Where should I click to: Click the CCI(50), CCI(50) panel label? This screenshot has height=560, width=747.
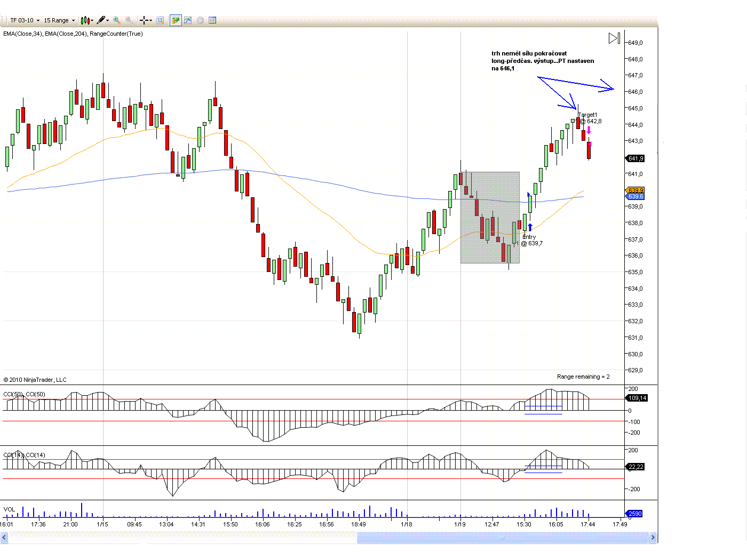coord(25,394)
